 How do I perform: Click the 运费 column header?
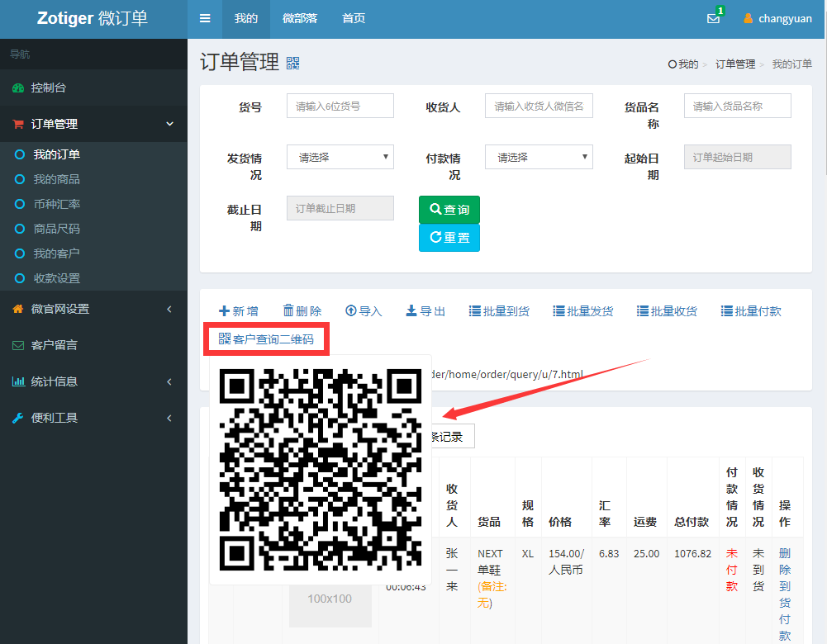[x=645, y=522]
